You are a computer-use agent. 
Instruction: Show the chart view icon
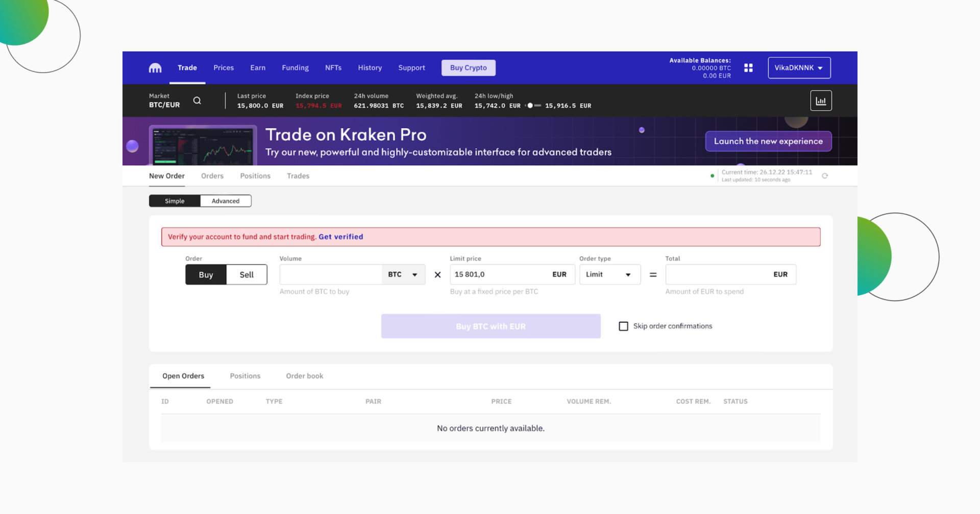point(821,100)
